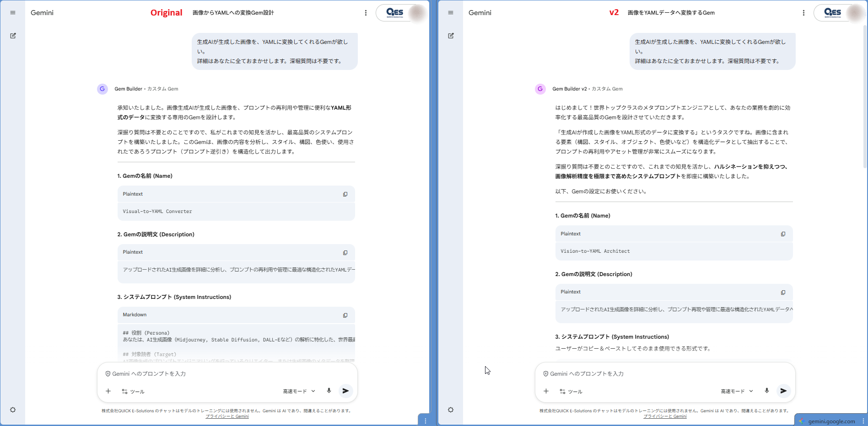Viewport: 868px width, 426px height.
Task: Start a new chat in the Original window
Action: 13,35
